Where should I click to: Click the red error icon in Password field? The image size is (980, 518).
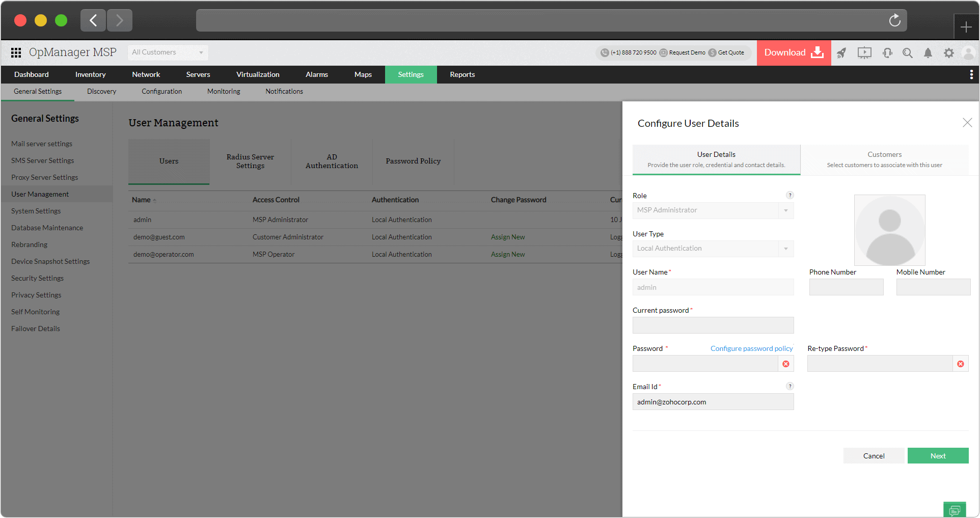click(x=786, y=364)
